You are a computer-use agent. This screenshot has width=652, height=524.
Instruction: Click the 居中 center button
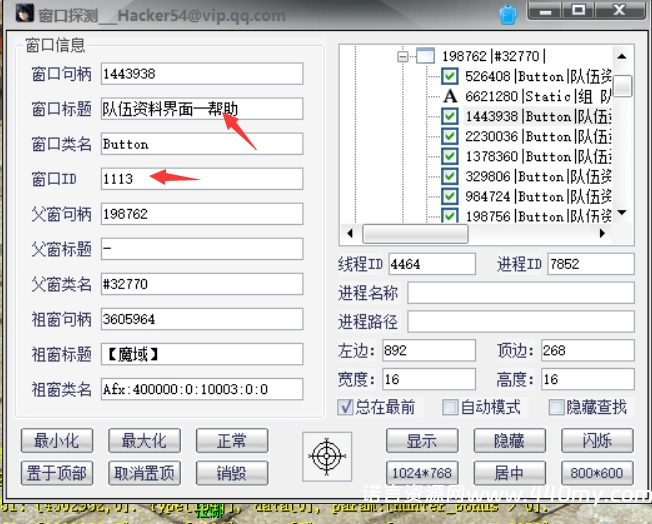point(509,473)
